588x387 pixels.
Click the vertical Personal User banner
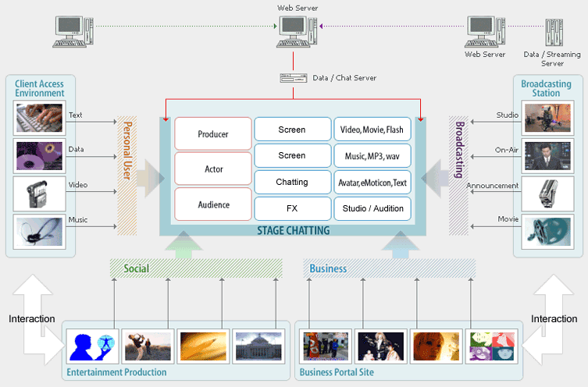tap(127, 176)
